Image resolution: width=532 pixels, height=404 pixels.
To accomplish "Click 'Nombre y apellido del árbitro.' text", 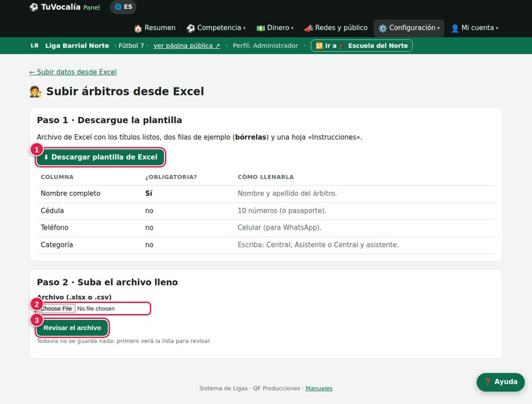I will pos(287,193).
